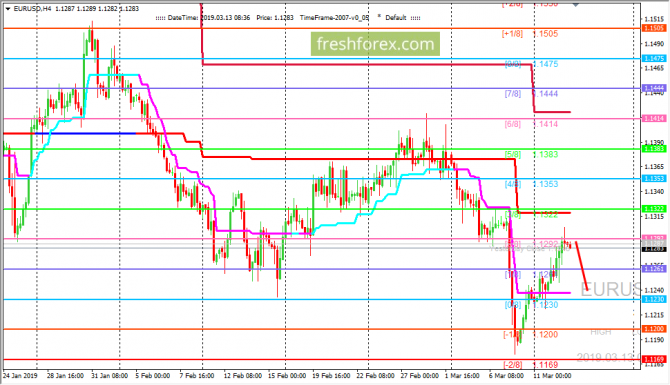
Task: Select the [-2/8] 1.1169 level label
Action: (x=531, y=365)
